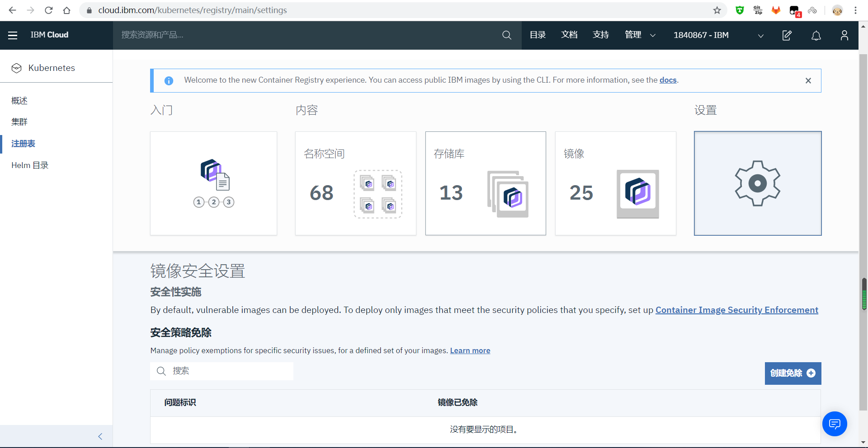Select 概述 in the sidebar
Screen dimensions: 868x448
tap(19, 101)
